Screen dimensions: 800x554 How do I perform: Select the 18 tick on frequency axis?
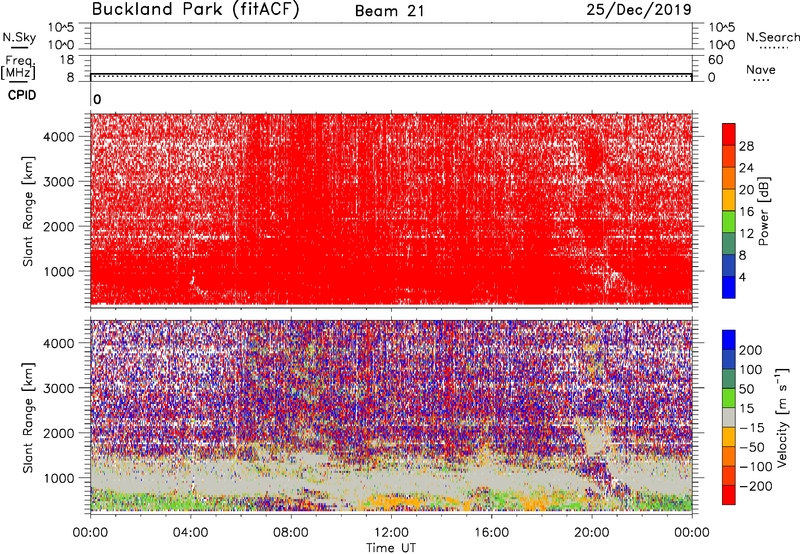[x=67, y=60]
